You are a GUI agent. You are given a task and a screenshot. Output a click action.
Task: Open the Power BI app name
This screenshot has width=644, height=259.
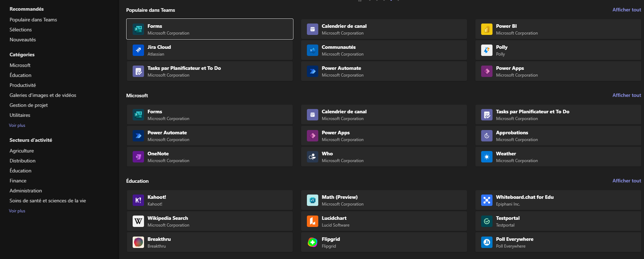506,26
